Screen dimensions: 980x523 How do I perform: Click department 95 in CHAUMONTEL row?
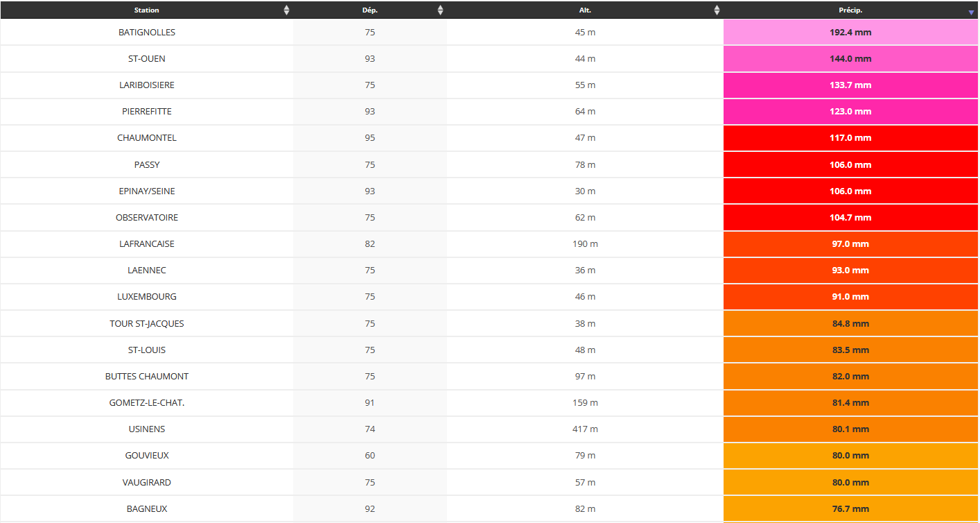[370, 138]
